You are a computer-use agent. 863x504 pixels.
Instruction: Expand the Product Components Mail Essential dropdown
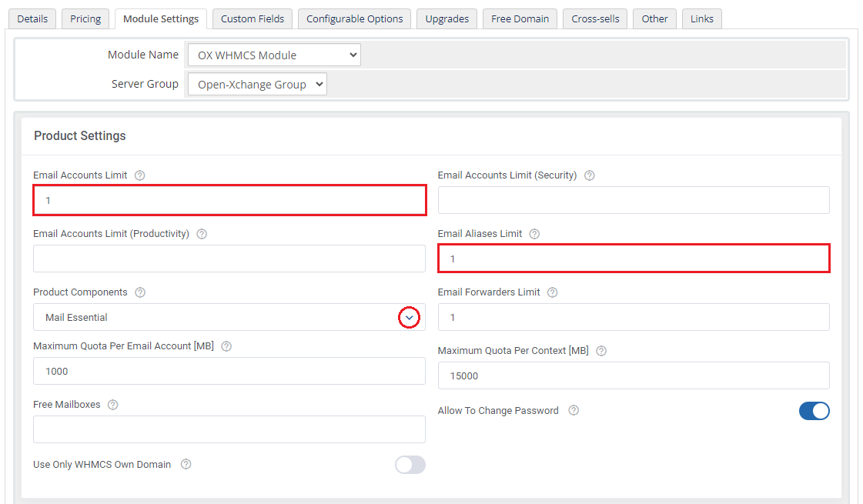[x=409, y=317]
